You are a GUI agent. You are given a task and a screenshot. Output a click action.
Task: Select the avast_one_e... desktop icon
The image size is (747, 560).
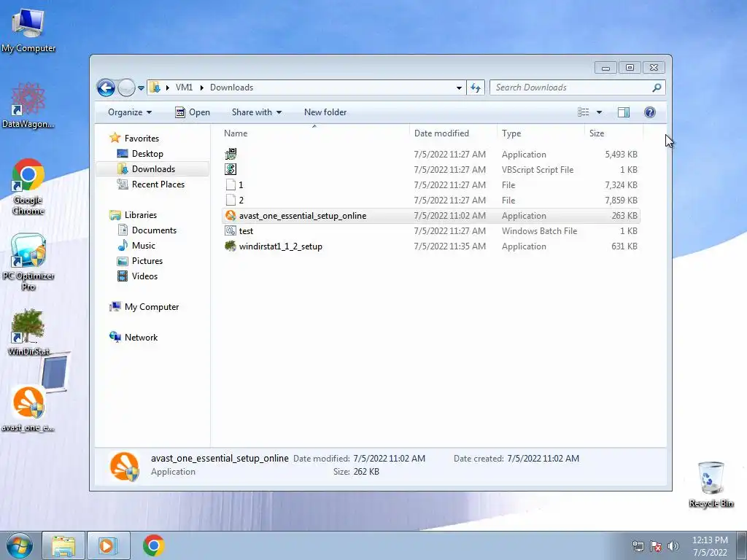(28, 408)
